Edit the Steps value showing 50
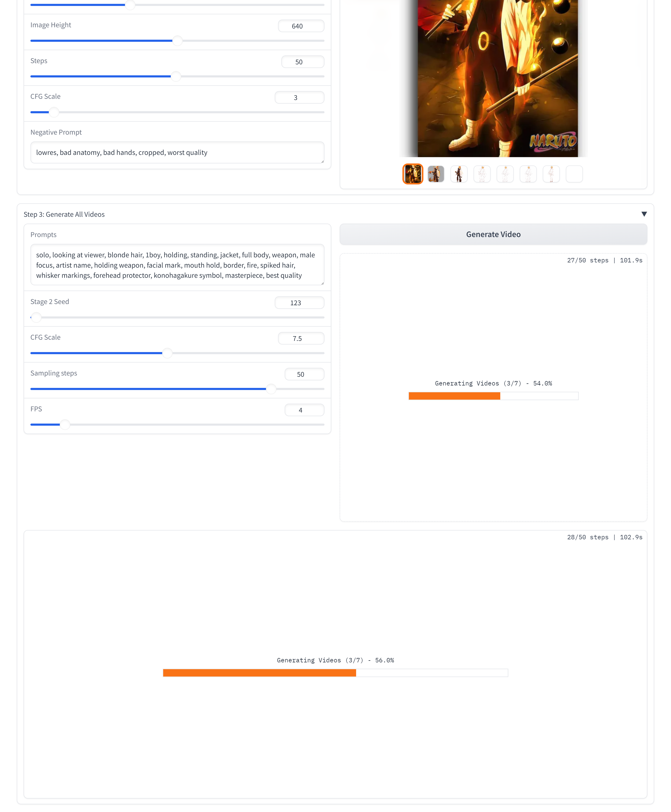The height and width of the screenshot is (812, 671). (x=303, y=62)
